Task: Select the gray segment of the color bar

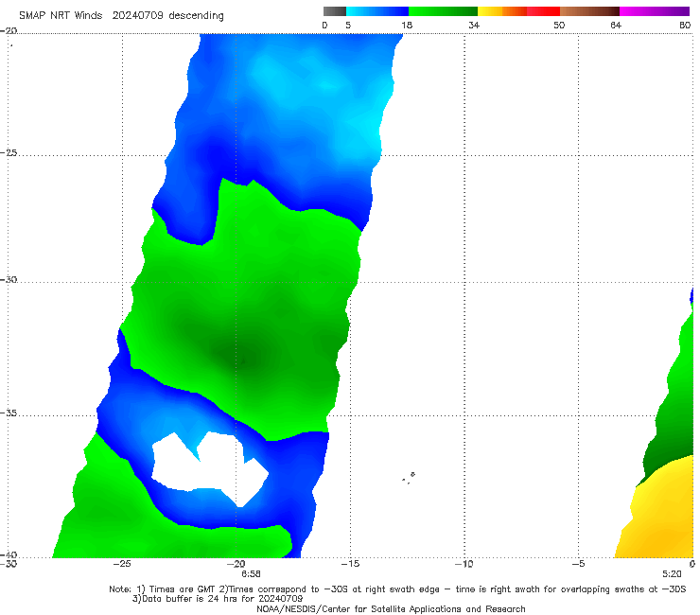Action: point(335,11)
